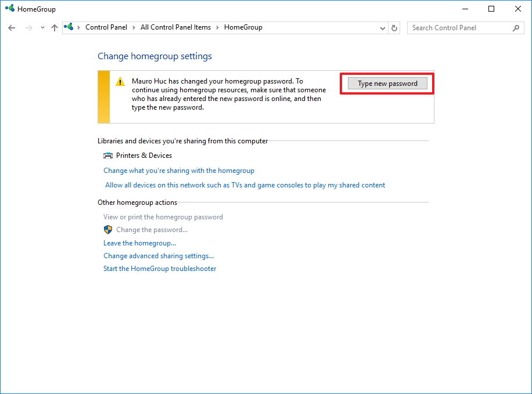Viewport: 532px width, 394px height.
Task: Open Change what you're sharing with the homegroup
Action: coord(178,170)
